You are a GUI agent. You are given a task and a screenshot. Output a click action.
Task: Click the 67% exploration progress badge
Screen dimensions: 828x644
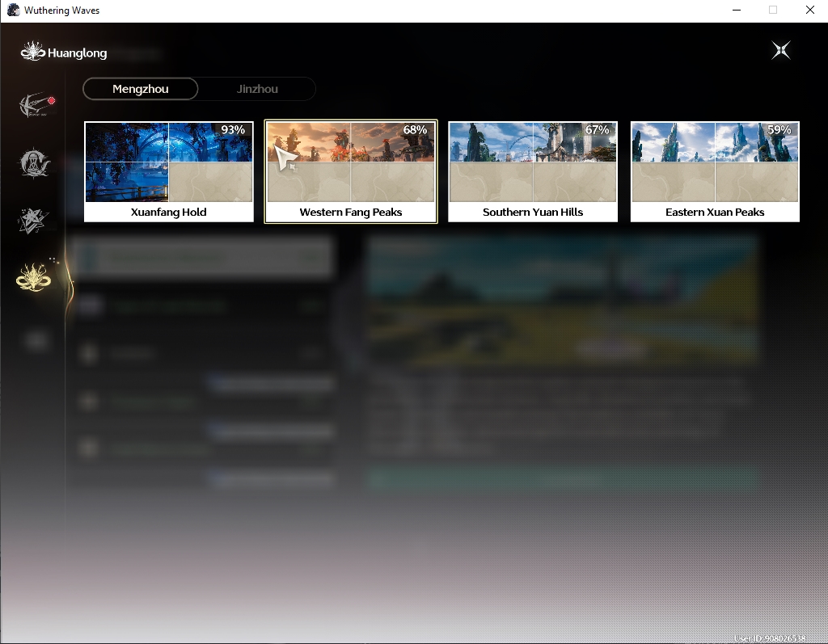tap(598, 130)
